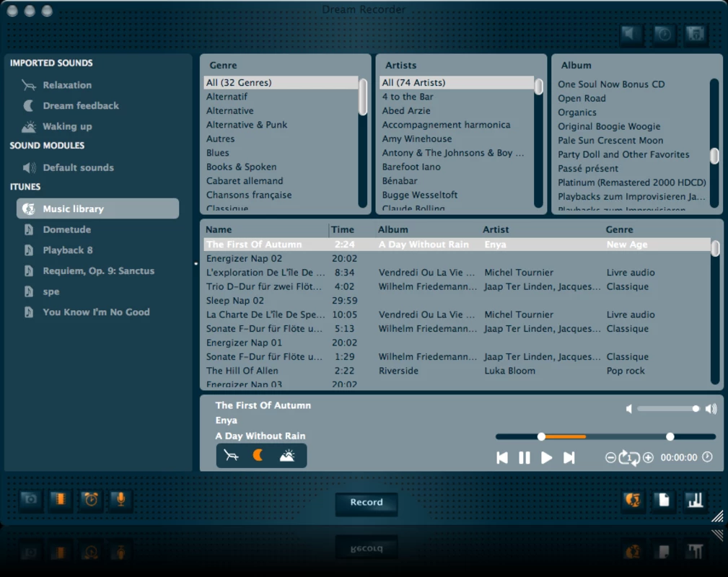Click the bar chart icon at bottom right
The image size is (728, 577).
click(696, 500)
